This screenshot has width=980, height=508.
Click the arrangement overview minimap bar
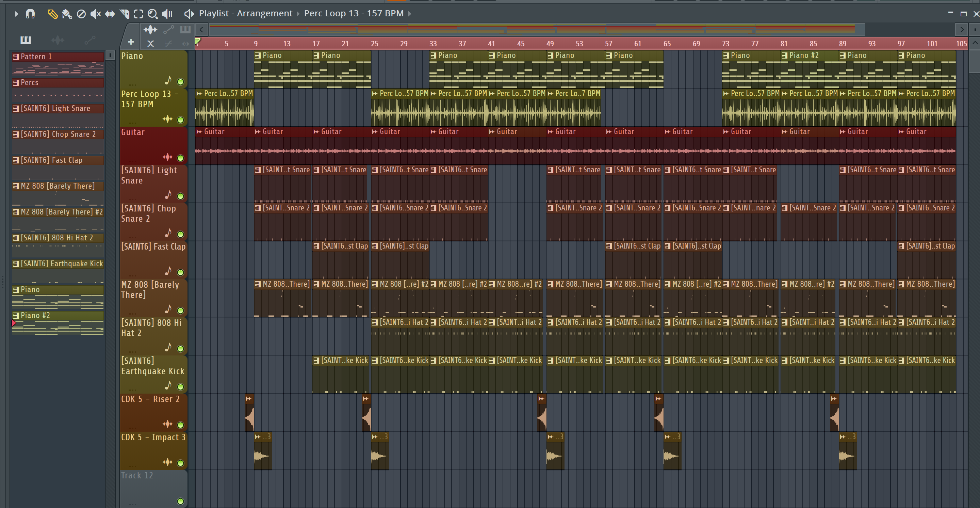pos(533,30)
